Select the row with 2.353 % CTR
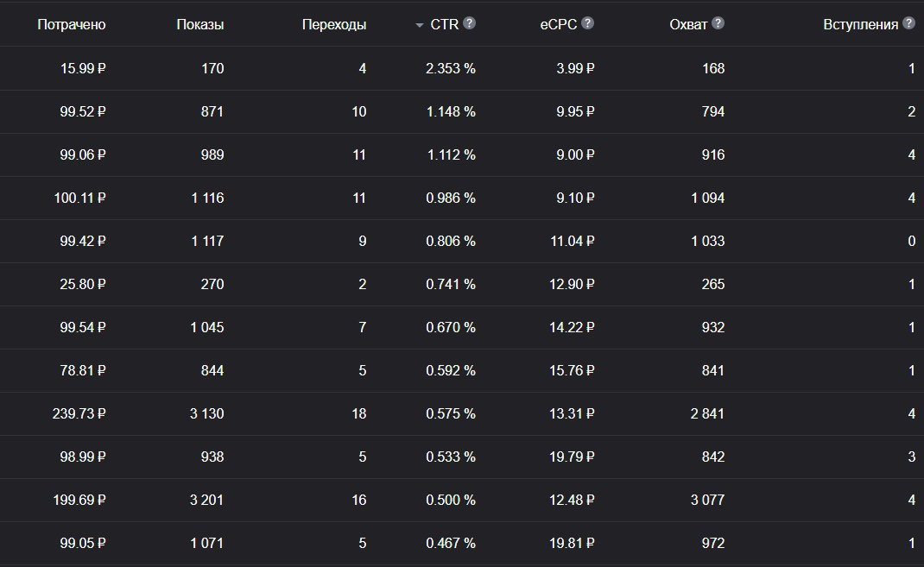 (462, 68)
